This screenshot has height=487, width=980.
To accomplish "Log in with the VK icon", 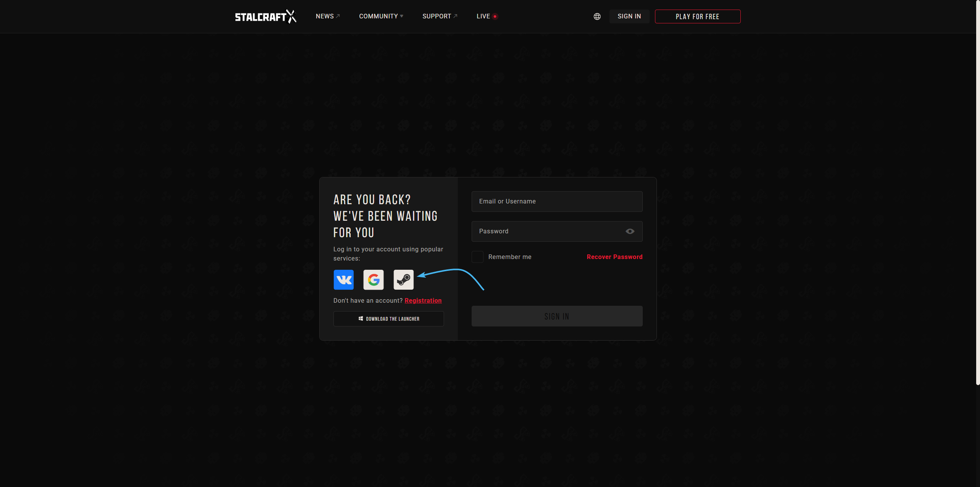I will [x=344, y=280].
